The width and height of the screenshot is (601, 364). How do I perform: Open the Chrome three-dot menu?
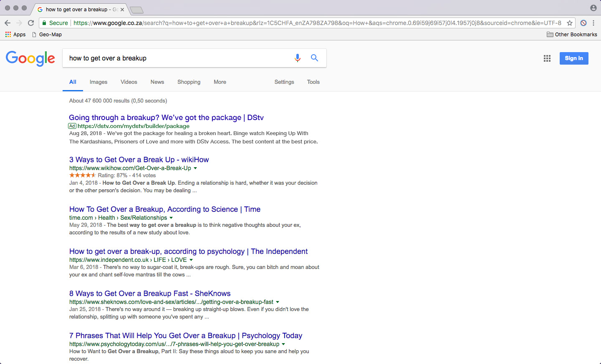click(593, 23)
